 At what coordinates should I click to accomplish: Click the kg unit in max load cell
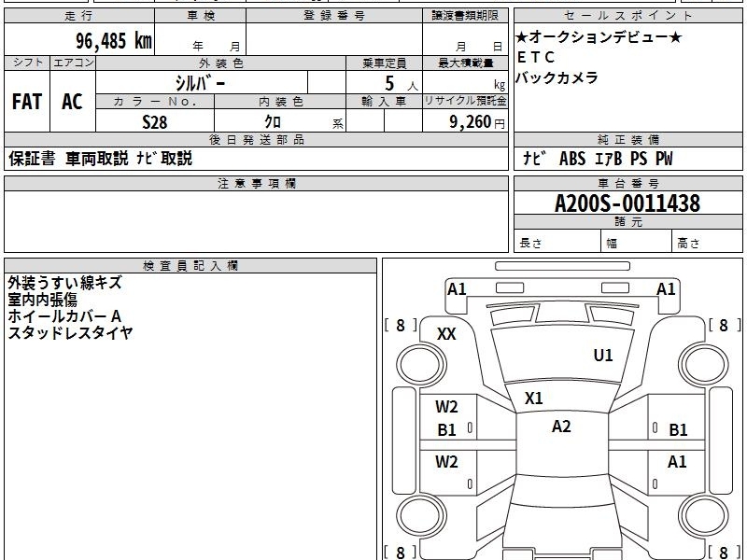[x=500, y=85]
